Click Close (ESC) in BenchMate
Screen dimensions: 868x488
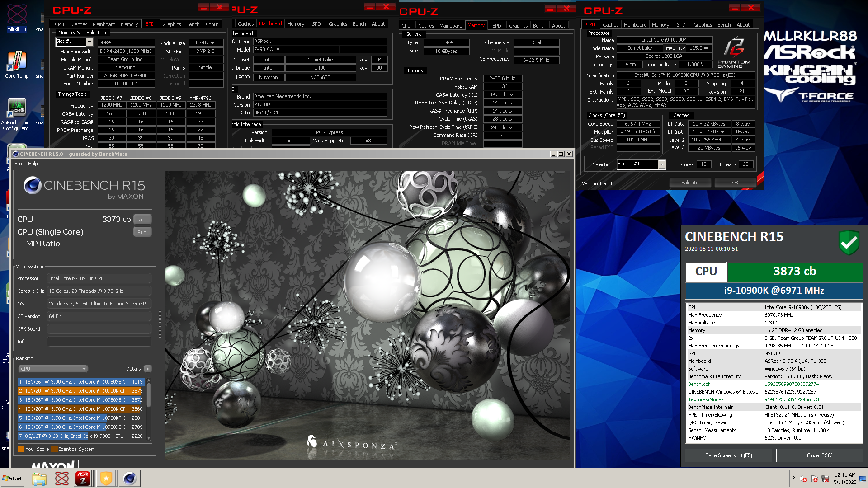pyautogui.click(x=820, y=455)
